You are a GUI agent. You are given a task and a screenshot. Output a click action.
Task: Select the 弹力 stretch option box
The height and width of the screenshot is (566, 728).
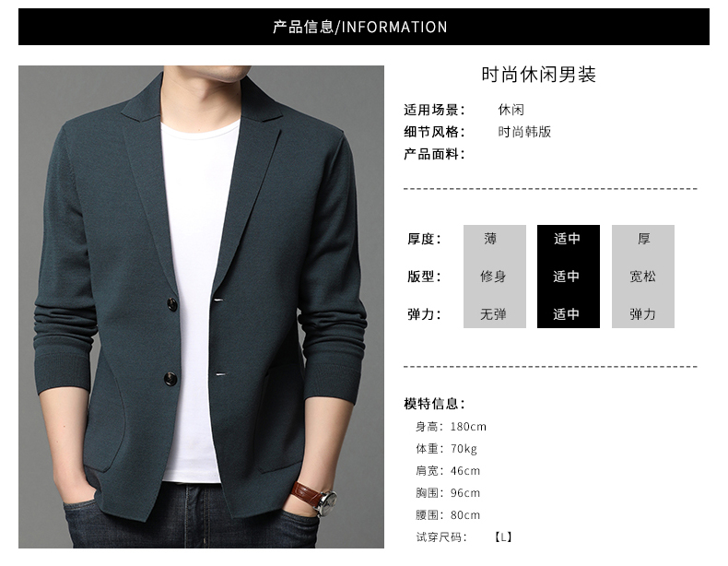tap(643, 314)
